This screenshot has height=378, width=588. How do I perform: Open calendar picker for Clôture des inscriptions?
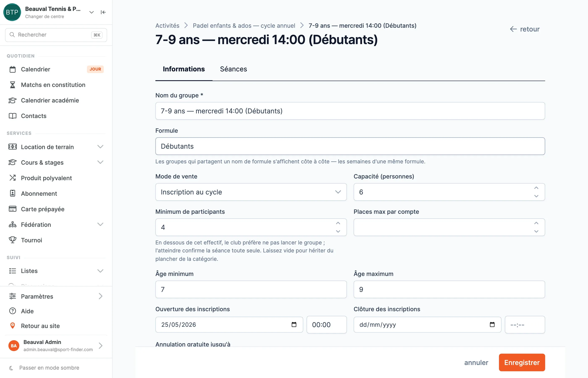pyautogui.click(x=492, y=324)
